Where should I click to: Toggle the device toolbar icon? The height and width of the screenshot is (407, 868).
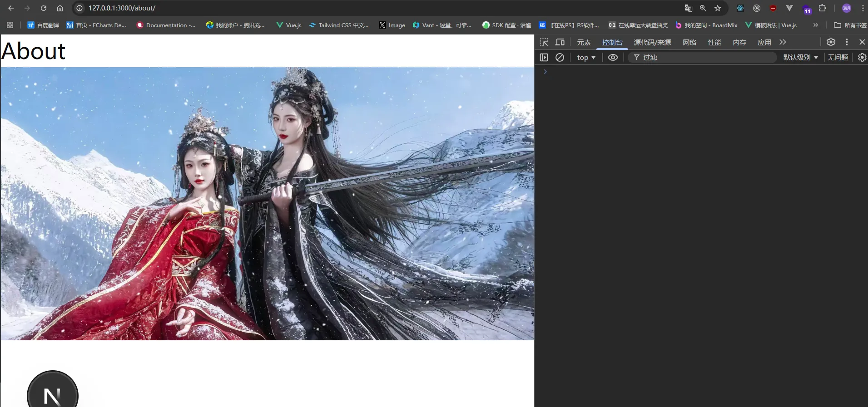pyautogui.click(x=560, y=42)
